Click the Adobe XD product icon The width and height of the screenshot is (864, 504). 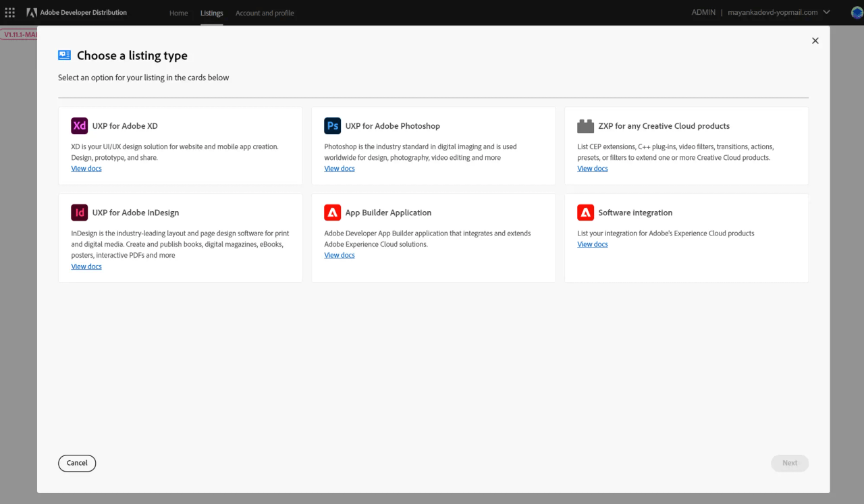80,126
